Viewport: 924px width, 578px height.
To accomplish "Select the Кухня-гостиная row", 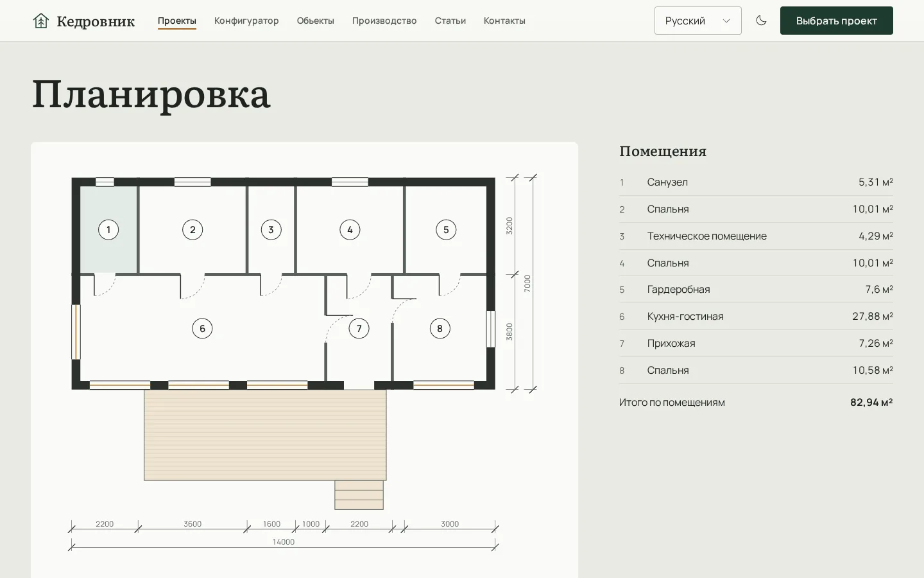I will 756,317.
